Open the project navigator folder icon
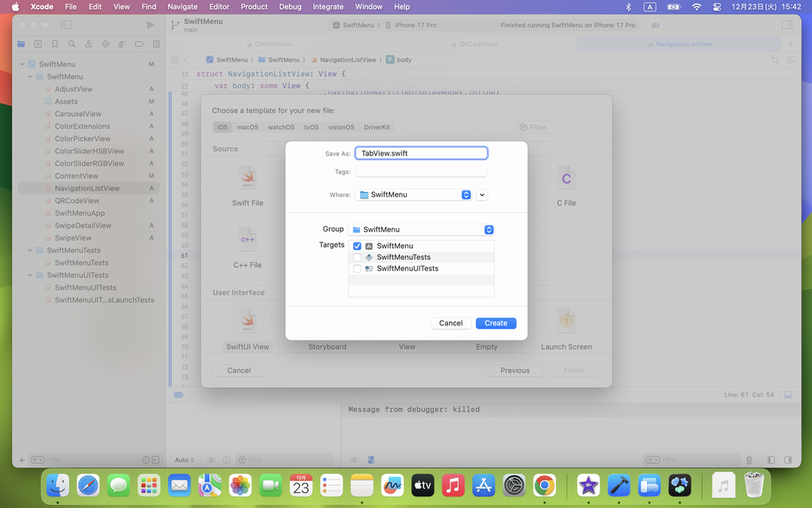This screenshot has height=508, width=812. [x=21, y=44]
